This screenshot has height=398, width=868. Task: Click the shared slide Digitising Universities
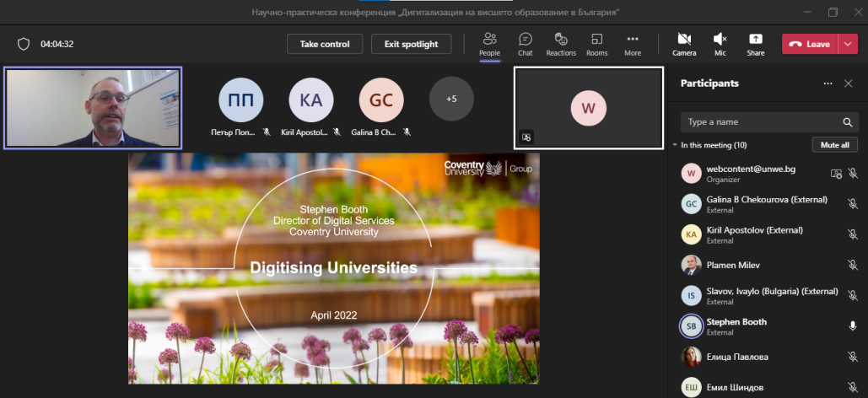pyautogui.click(x=334, y=268)
